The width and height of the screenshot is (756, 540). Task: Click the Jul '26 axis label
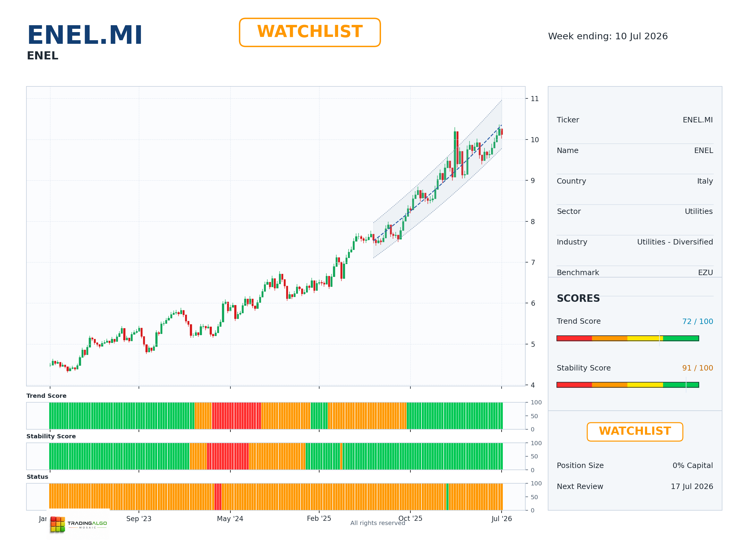pyautogui.click(x=502, y=519)
